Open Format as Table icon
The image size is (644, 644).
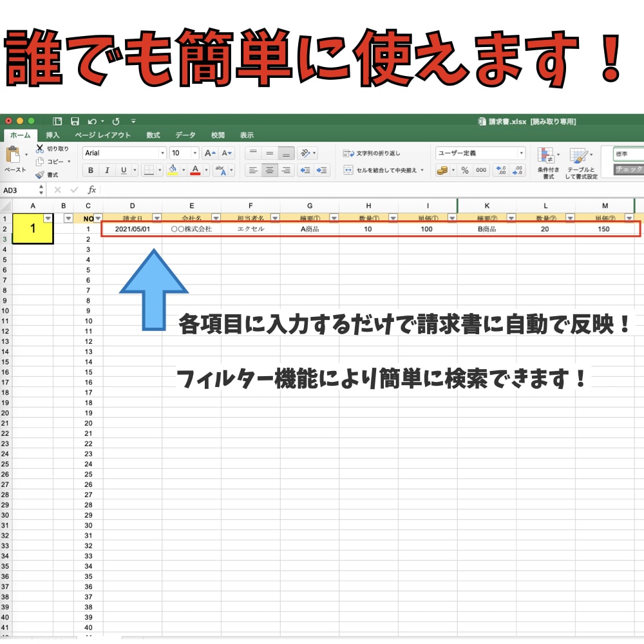click(x=578, y=156)
